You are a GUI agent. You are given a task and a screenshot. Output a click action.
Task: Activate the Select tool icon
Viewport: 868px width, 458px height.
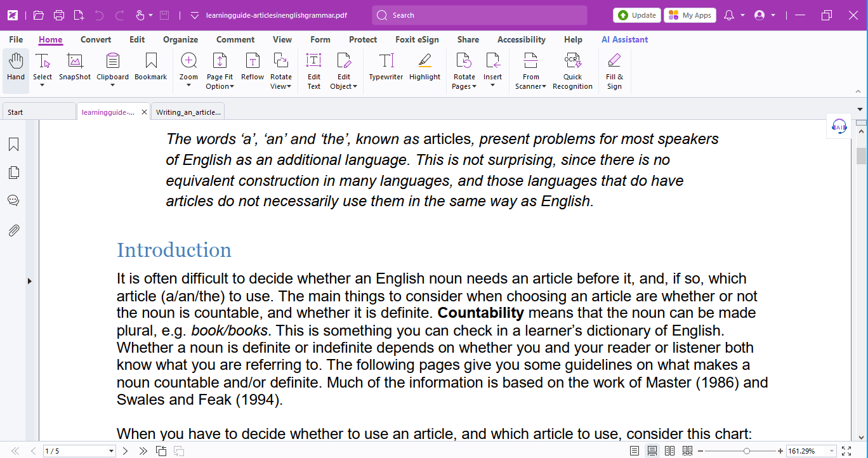pos(43,61)
